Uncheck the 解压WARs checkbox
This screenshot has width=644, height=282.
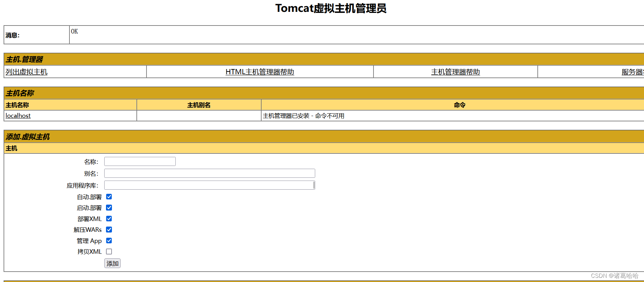coord(109,229)
